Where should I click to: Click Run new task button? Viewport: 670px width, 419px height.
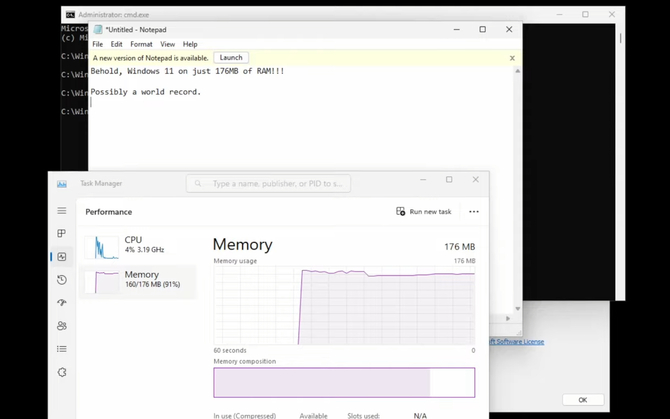(x=424, y=211)
